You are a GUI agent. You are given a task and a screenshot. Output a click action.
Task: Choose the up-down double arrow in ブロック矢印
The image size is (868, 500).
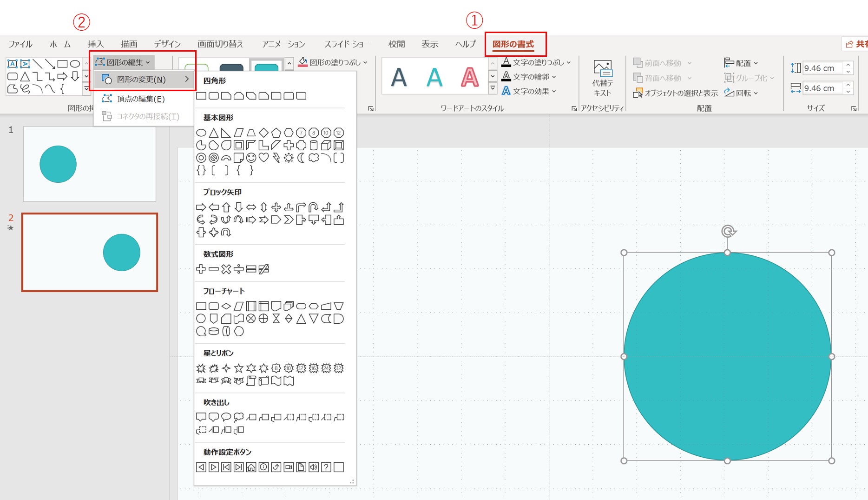point(263,207)
